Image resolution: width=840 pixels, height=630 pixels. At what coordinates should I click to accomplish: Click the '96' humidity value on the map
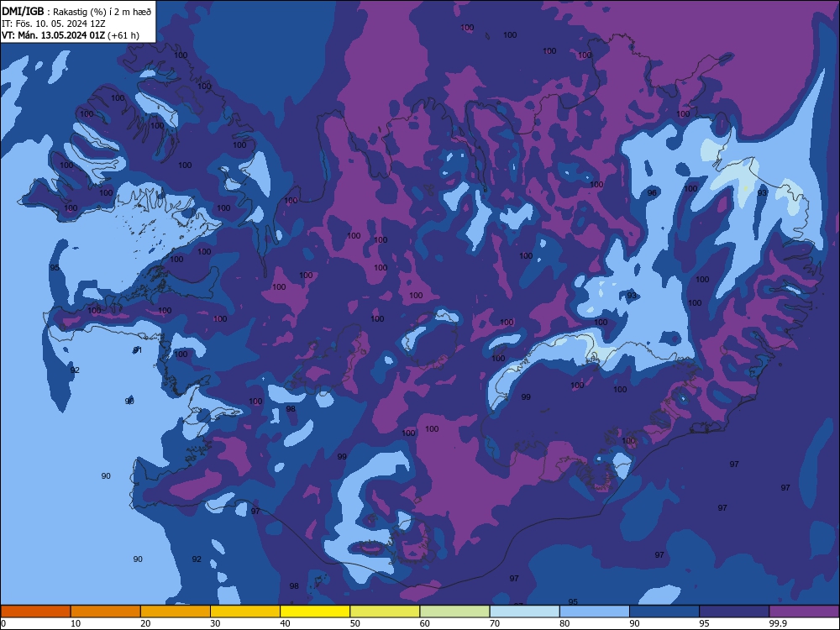[x=652, y=193]
